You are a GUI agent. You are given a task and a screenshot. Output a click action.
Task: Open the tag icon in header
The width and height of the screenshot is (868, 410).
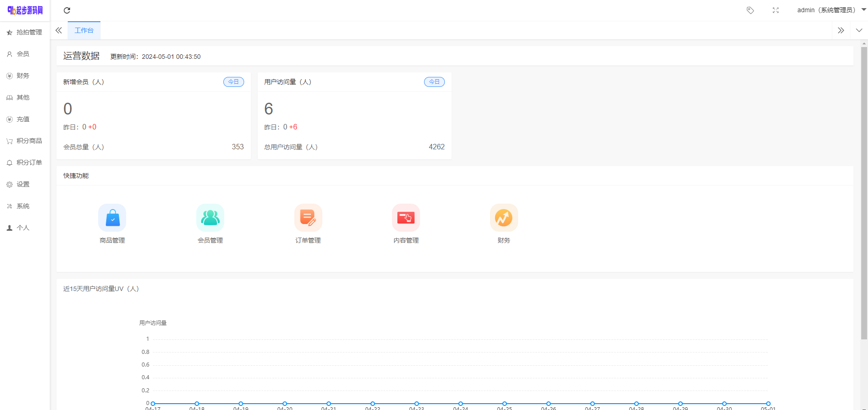[x=750, y=10]
